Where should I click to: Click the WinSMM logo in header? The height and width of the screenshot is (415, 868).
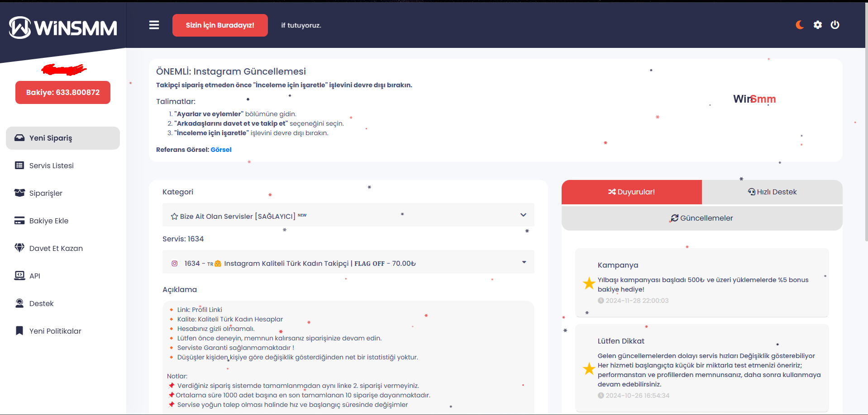(63, 28)
